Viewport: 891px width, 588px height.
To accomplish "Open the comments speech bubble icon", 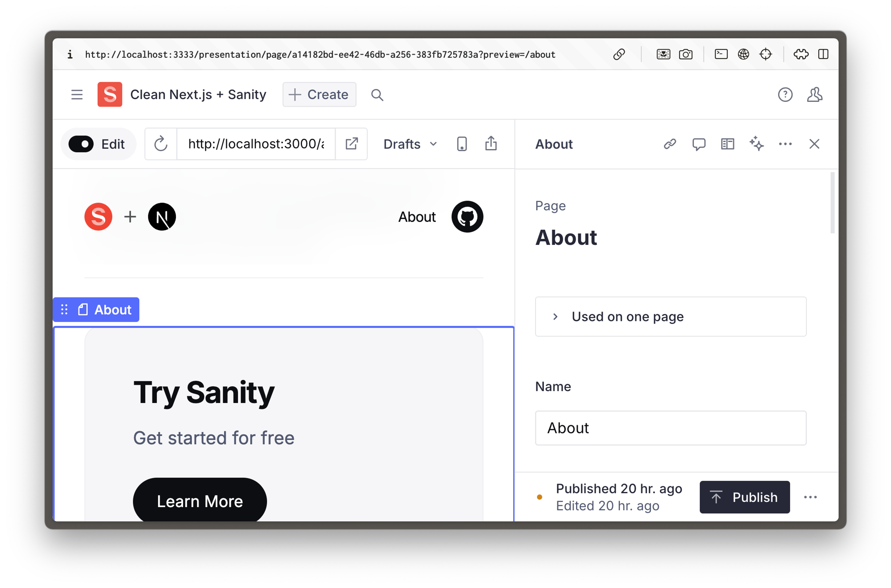I will [699, 144].
